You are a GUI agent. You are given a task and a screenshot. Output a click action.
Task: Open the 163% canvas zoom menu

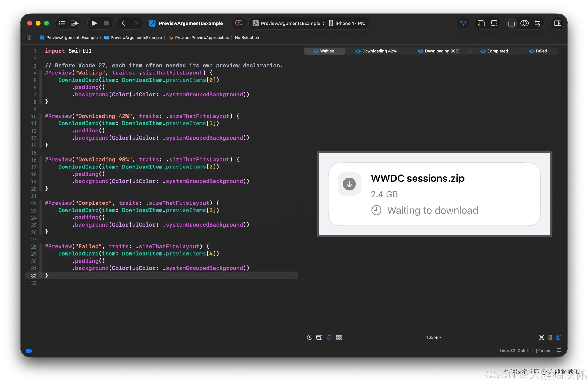(434, 337)
